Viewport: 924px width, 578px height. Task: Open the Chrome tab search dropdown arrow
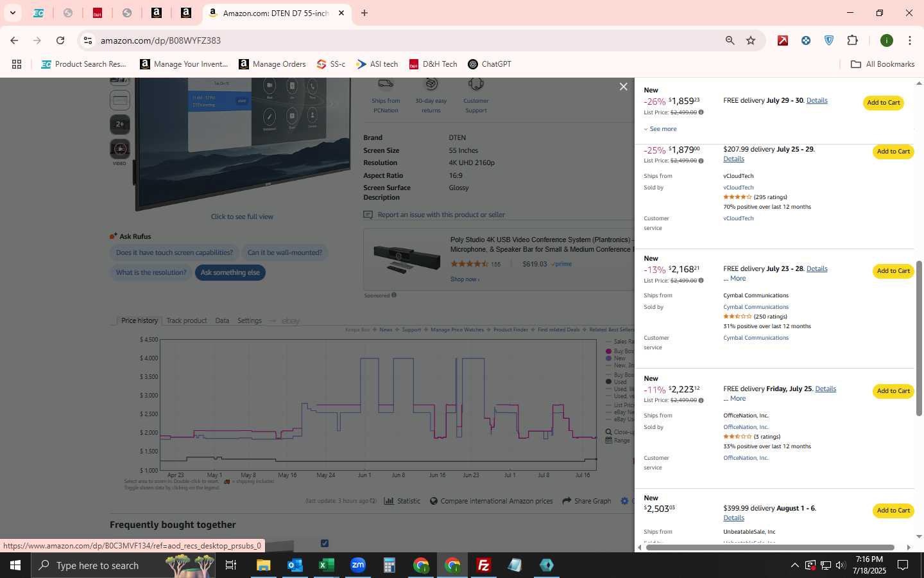coord(12,13)
